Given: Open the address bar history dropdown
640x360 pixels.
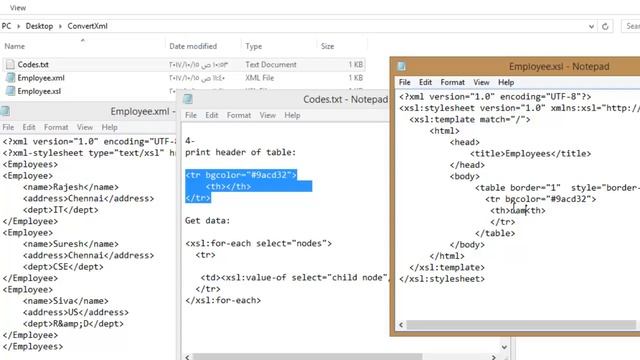Looking at the screenshot, I should (x=591, y=27).
